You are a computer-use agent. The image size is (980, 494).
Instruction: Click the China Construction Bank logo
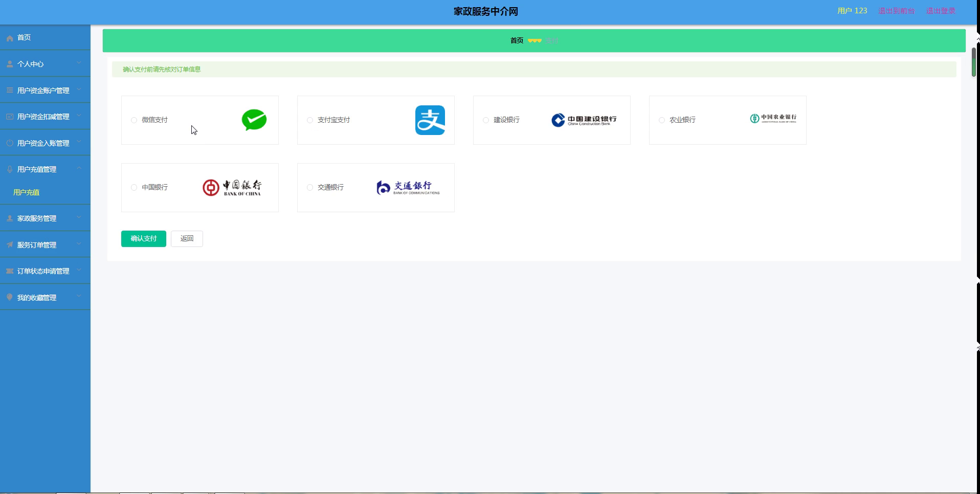coord(584,120)
